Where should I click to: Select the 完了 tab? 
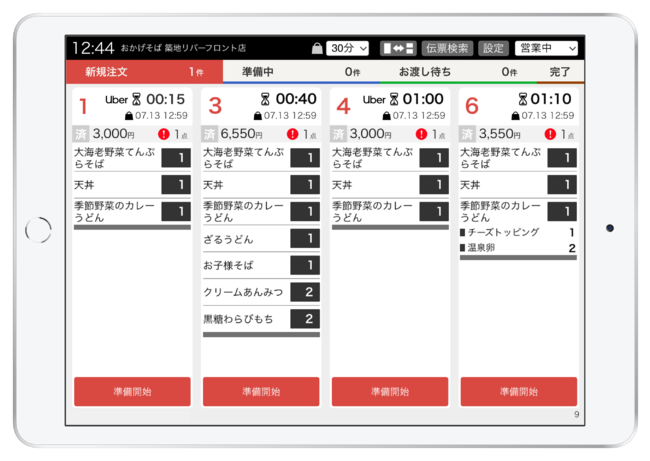(x=560, y=72)
